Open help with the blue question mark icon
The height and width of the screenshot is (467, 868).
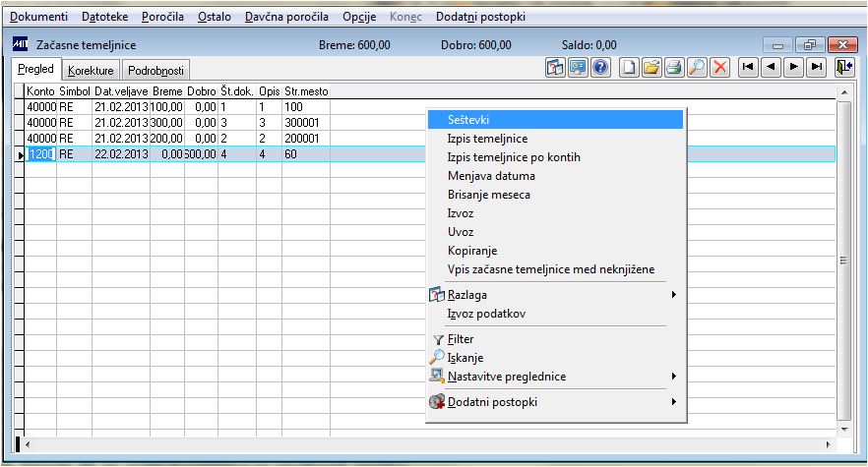click(600, 68)
